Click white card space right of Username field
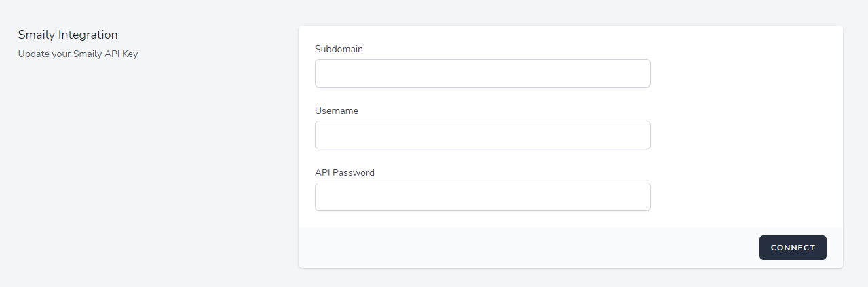Image resolution: width=868 pixels, height=287 pixels. tap(747, 135)
